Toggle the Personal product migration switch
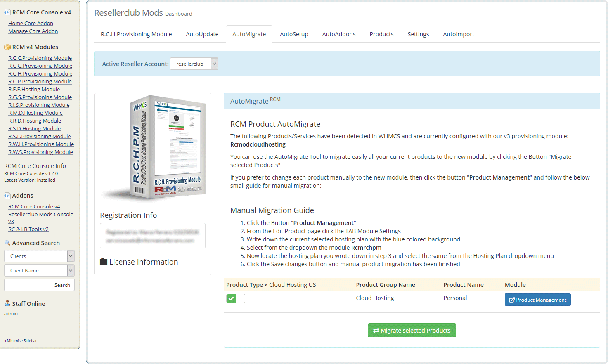Image resolution: width=608 pixels, height=364 pixels. point(235,298)
